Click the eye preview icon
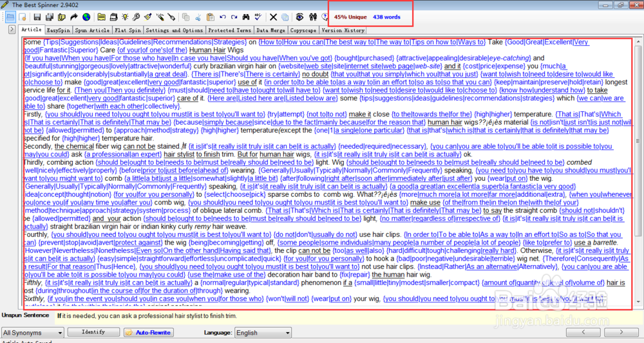Image resolution: width=644 pixels, height=343 pixels. pyautogui.click(x=300, y=17)
